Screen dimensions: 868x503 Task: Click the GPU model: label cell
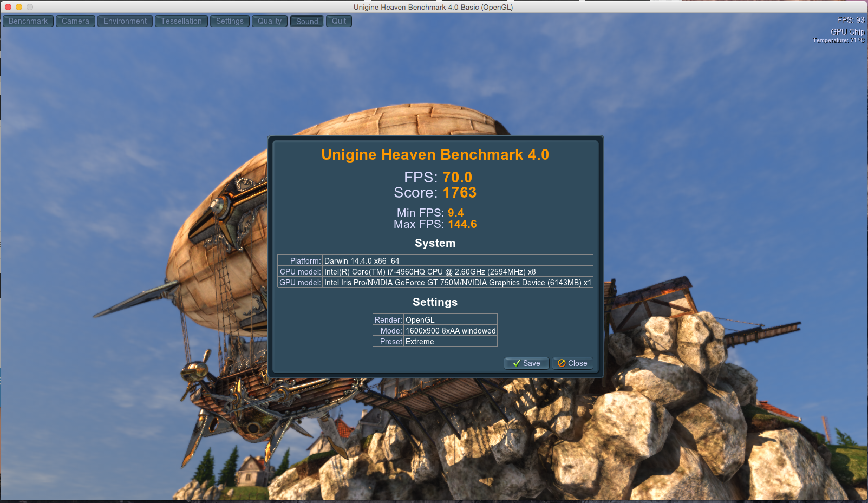coord(300,282)
